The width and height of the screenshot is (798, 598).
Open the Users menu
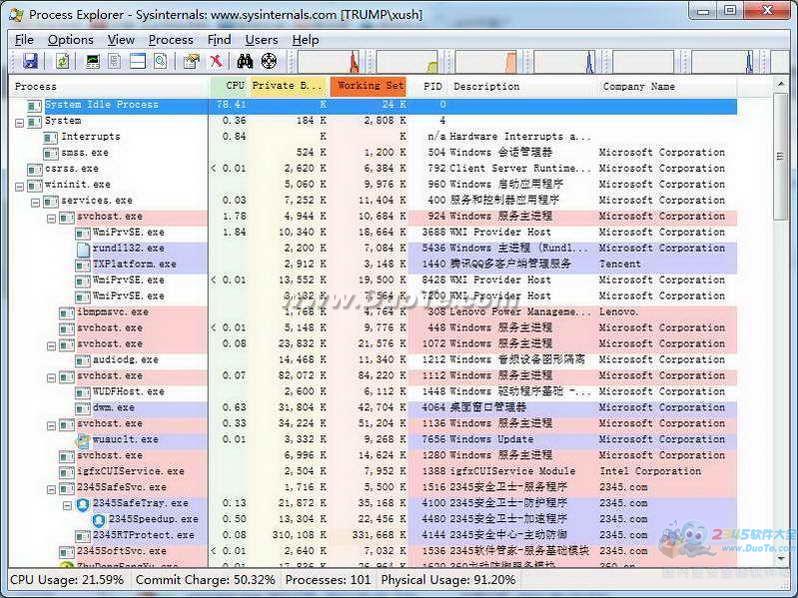[261, 40]
